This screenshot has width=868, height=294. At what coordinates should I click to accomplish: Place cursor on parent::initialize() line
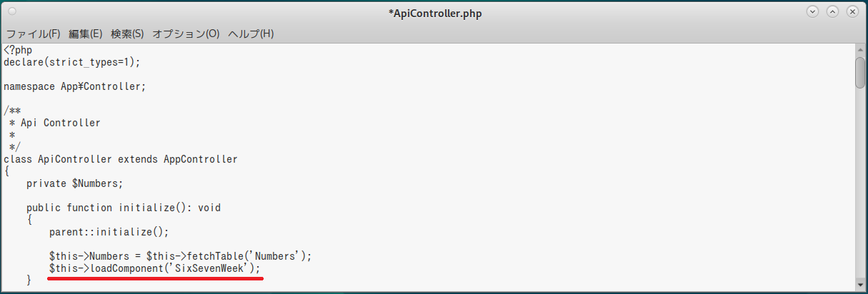tap(109, 232)
